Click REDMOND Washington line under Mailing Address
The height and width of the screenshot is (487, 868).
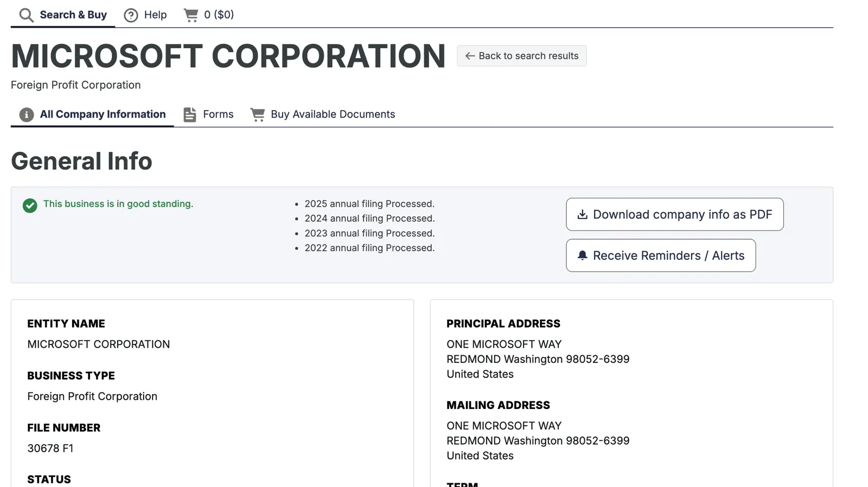coord(538,441)
